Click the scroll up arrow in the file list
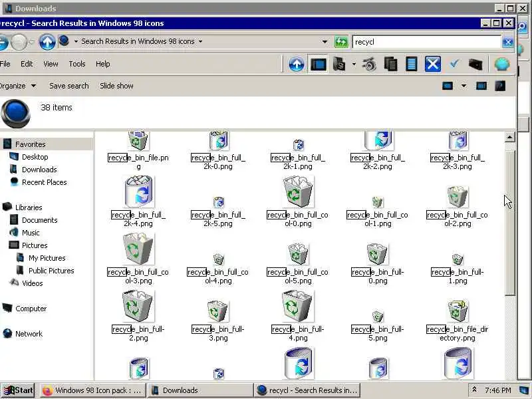This screenshot has height=399, width=532. pos(509,137)
